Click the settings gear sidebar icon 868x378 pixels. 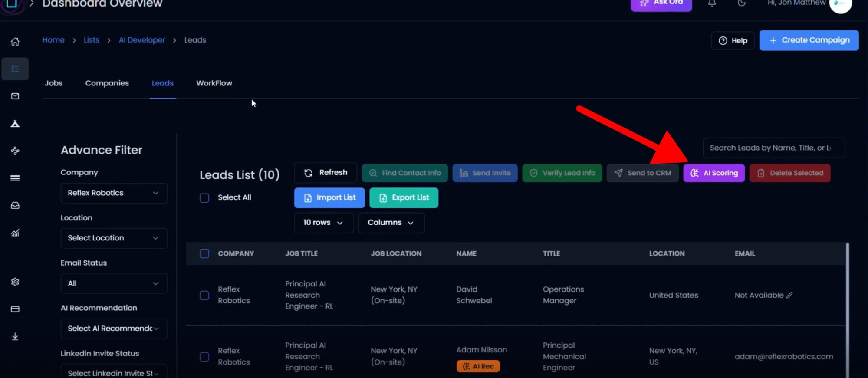click(x=15, y=282)
